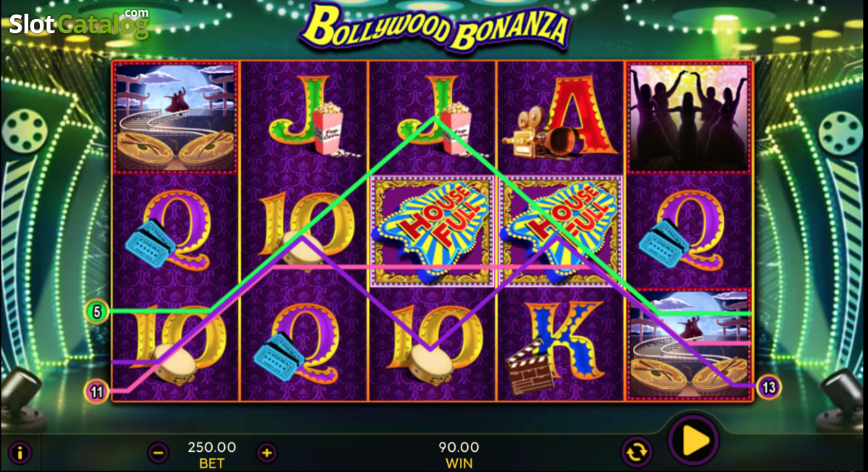Click the SlotCatalog.com logo

click(79, 24)
